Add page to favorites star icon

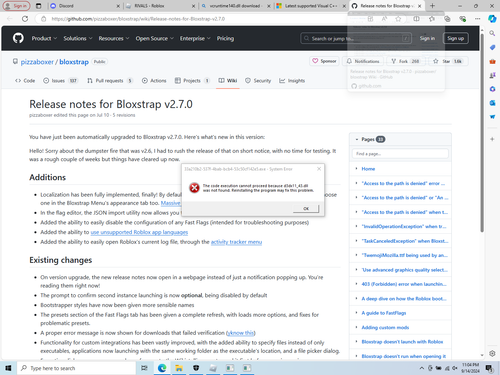398,19
